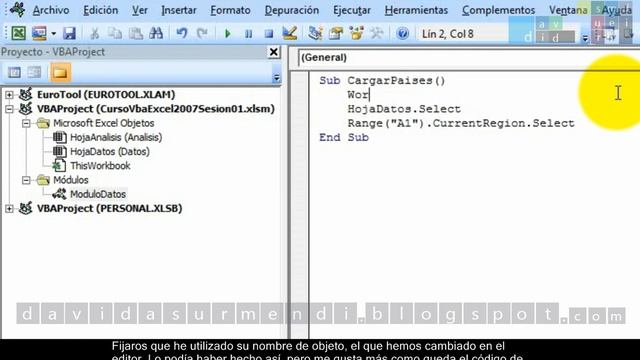Open the Properties Window icon
The image size is (640, 360).
tap(336, 33)
